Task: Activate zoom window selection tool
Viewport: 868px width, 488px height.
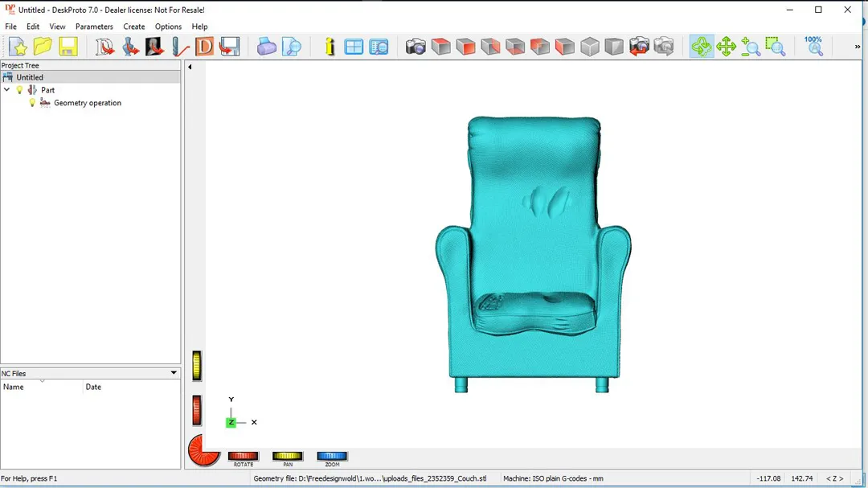Action: click(x=776, y=47)
